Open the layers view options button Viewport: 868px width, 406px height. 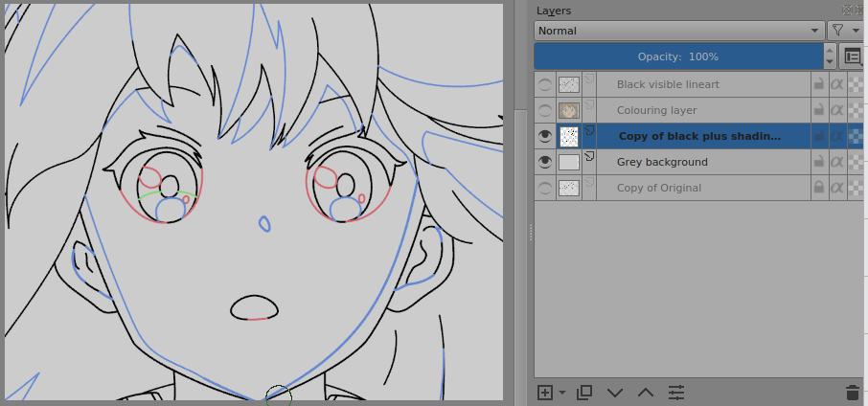coord(853,56)
